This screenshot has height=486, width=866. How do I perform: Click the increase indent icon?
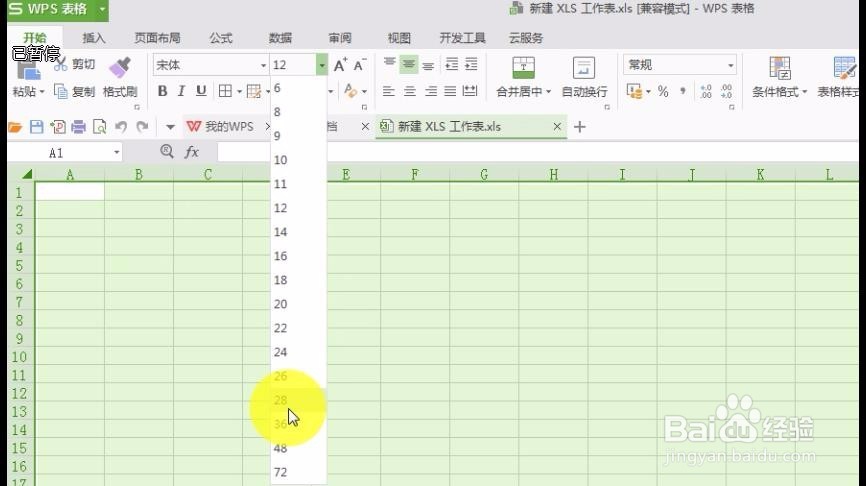(471, 65)
